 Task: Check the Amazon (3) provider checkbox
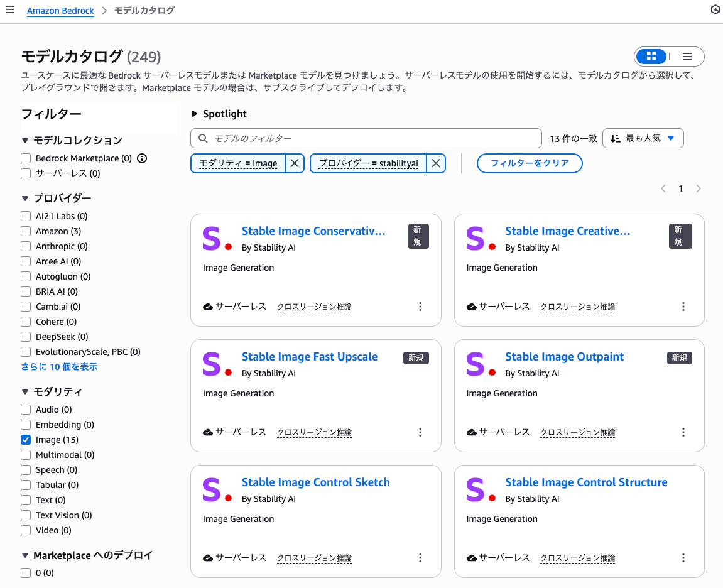25,231
